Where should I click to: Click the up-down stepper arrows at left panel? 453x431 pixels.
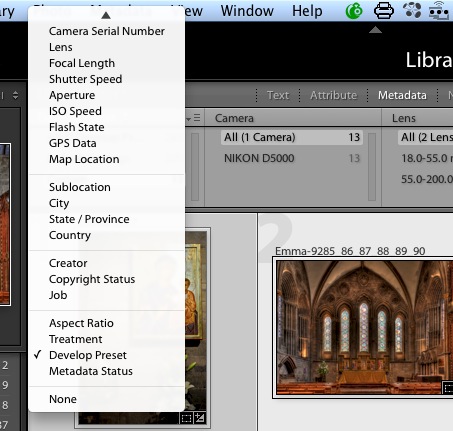tap(15, 95)
